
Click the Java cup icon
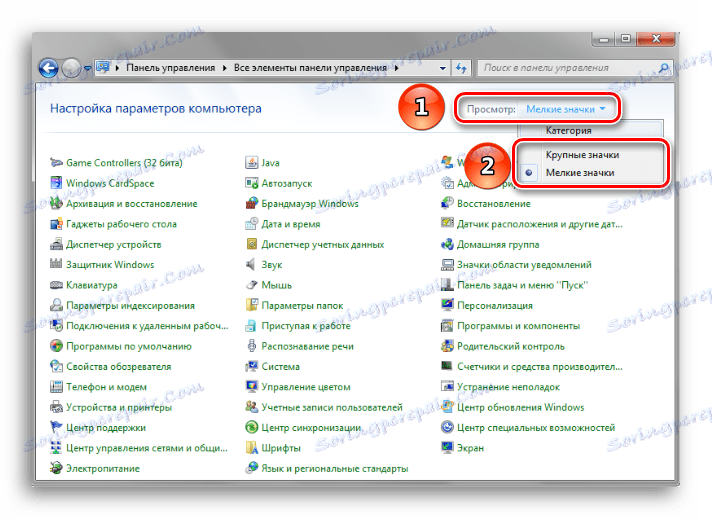[251, 163]
